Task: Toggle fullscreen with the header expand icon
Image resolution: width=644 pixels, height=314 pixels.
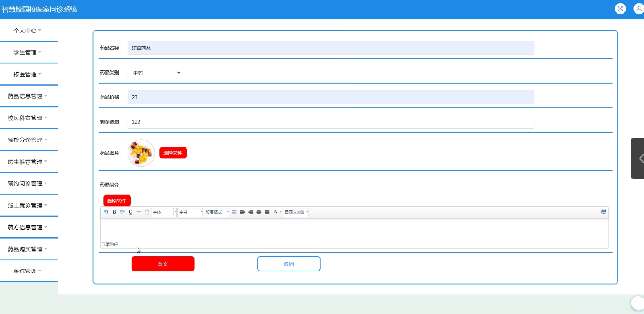Action: click(x=620, y=9)
